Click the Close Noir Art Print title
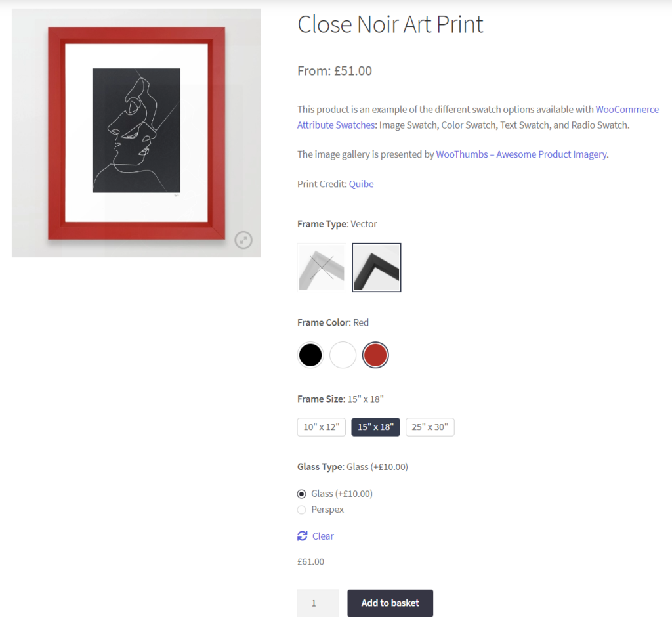672x631 pixels. tap(390, 24)
